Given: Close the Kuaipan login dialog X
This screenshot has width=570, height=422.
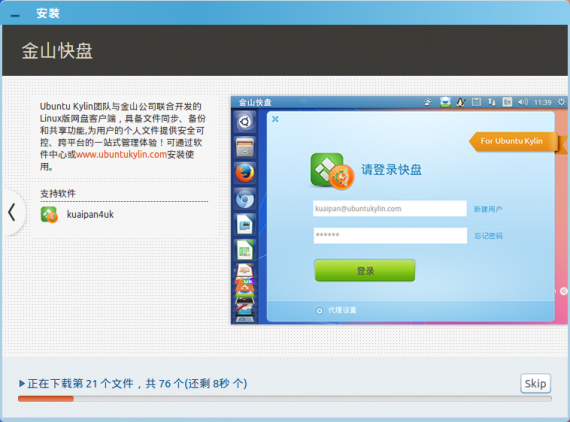Looking at the screenshot, I should [x=275, y=119].
